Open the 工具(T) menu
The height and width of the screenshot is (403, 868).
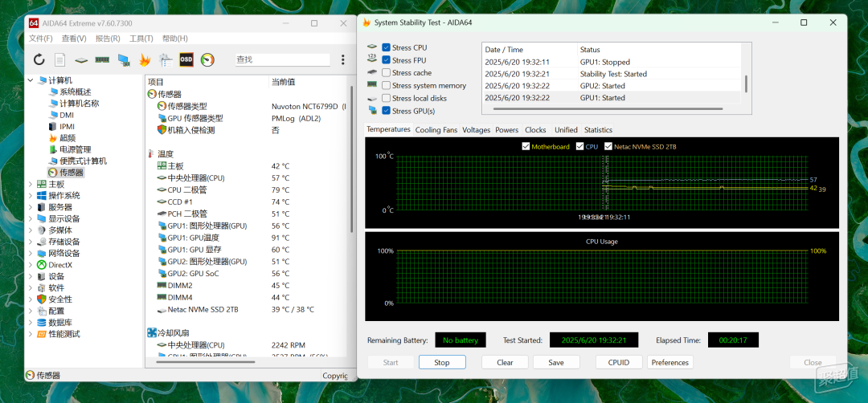(141, 39)
